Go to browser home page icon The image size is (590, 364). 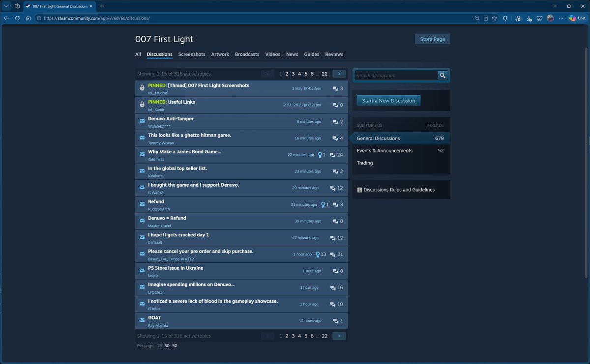pyautogui.click(x=28, y=18)
